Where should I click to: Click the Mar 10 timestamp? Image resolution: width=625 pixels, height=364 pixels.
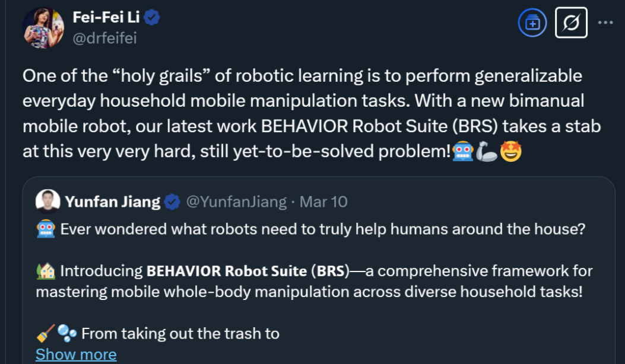coord(323,202)
